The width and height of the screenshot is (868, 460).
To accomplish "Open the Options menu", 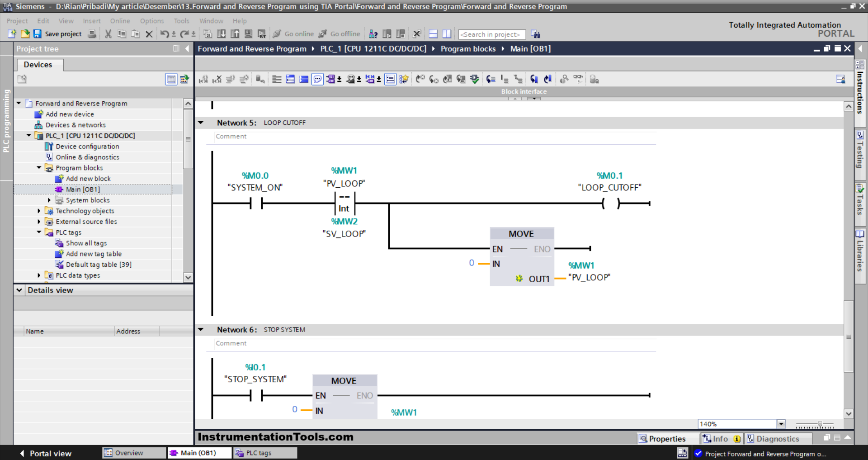I will [x=152, y=21].
